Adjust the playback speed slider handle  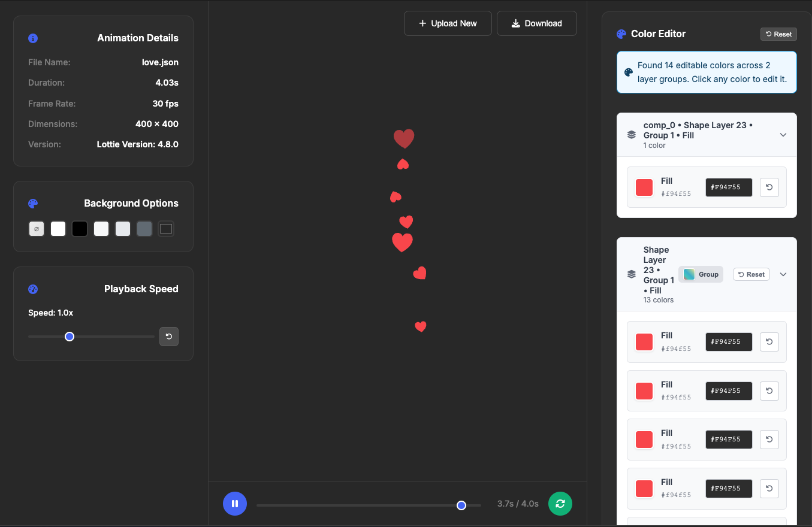tap(70, 337)
